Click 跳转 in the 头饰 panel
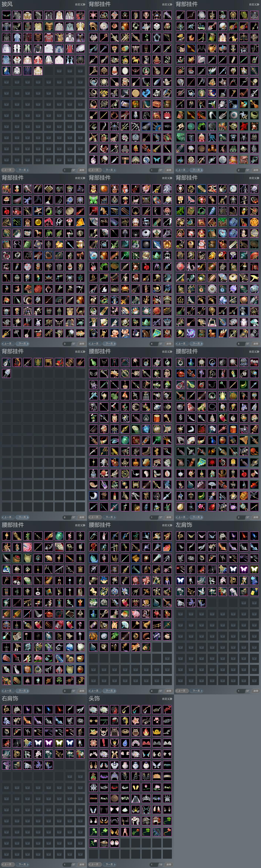 [x=169, y=865]
